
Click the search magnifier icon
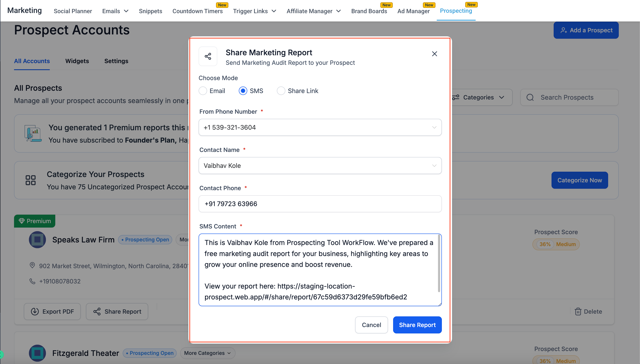pyautogui.click(x=530, y=97)
